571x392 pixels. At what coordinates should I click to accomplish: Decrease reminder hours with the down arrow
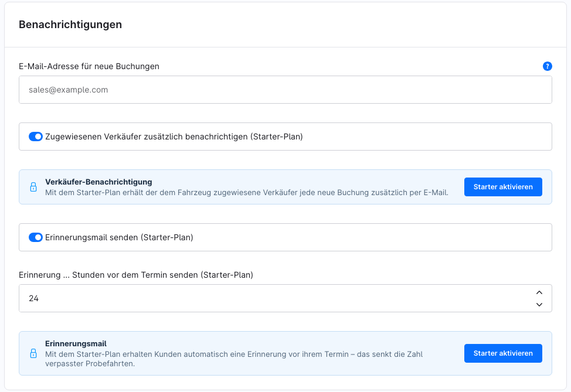tap(539, 305)
